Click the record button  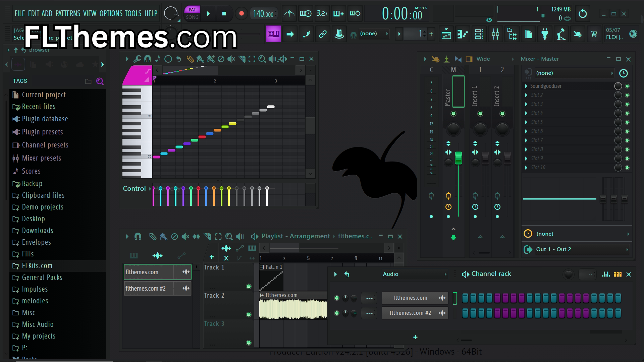pyautogui.click(x=241, y=14)
